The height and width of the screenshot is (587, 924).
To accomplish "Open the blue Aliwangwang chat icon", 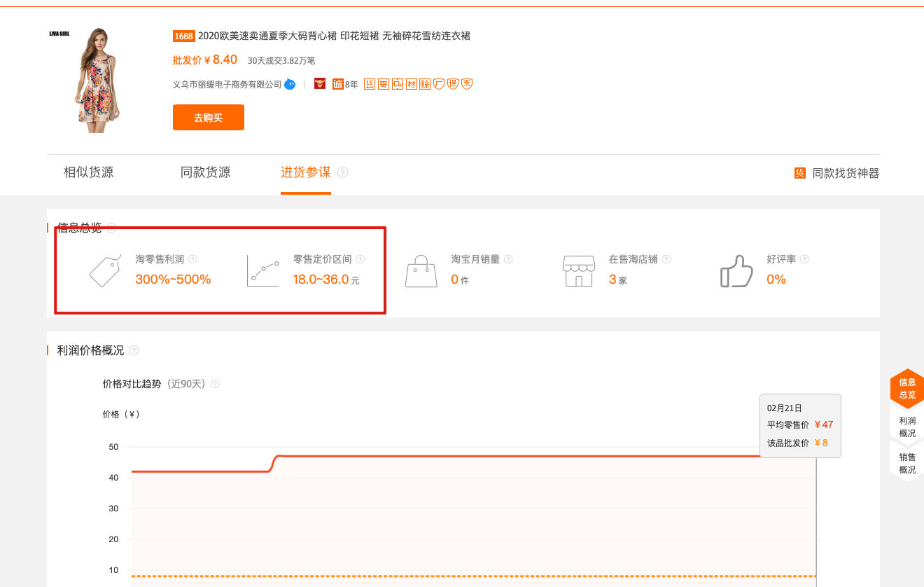I will pyautogui.click(x=289, y=83).
